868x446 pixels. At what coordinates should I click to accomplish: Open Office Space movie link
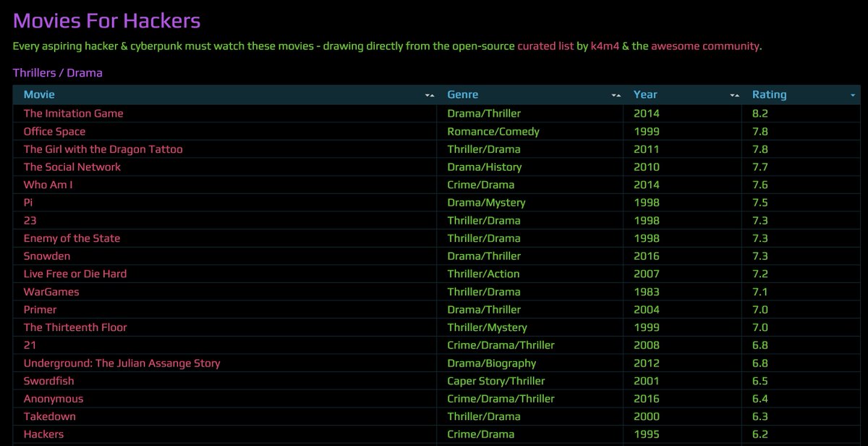pyautogui.click(x=54, y=132)
